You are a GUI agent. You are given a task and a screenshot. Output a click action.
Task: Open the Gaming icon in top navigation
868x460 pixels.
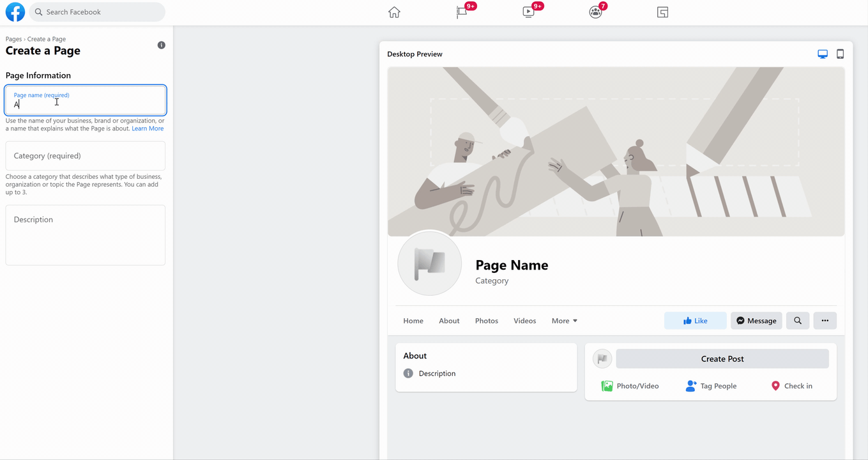(662, 11)
